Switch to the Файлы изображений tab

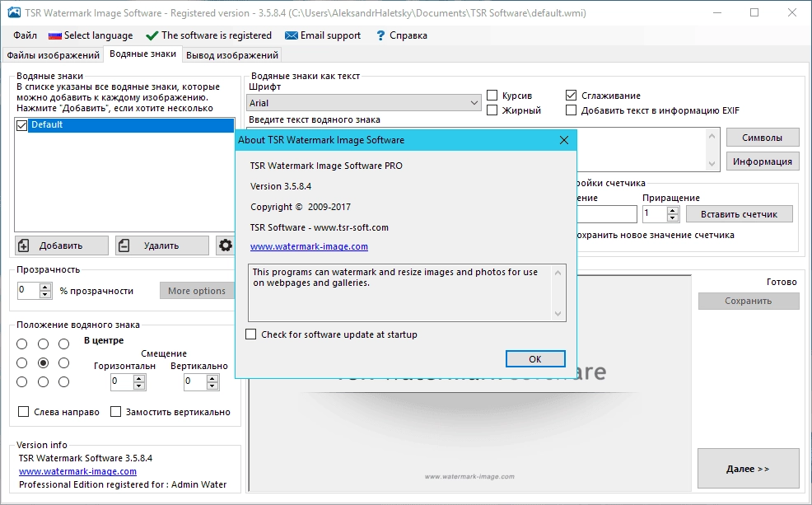tap(54, 55)
